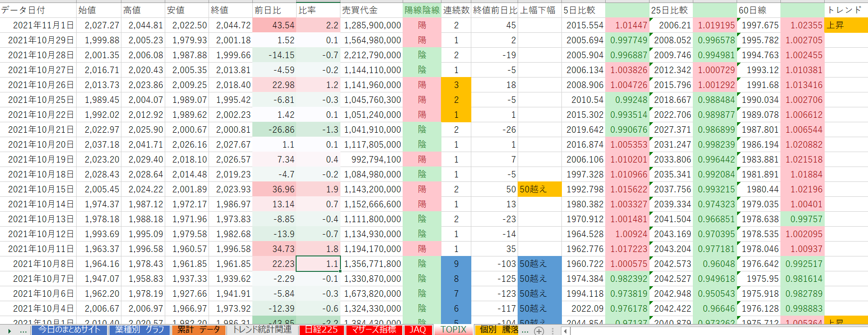Select the データ日付 header cell
The image size is (868, 335).
point(38,10)
